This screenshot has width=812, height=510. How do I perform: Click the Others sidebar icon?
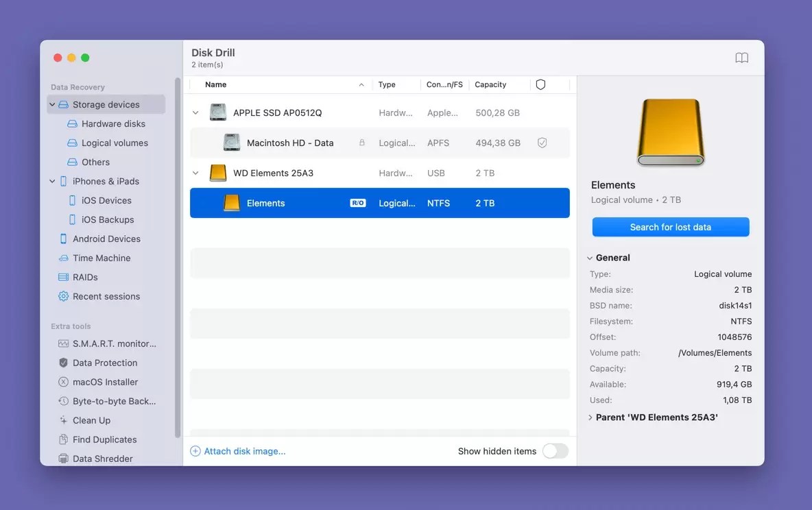pyautogui.click(x=73, y=162)
